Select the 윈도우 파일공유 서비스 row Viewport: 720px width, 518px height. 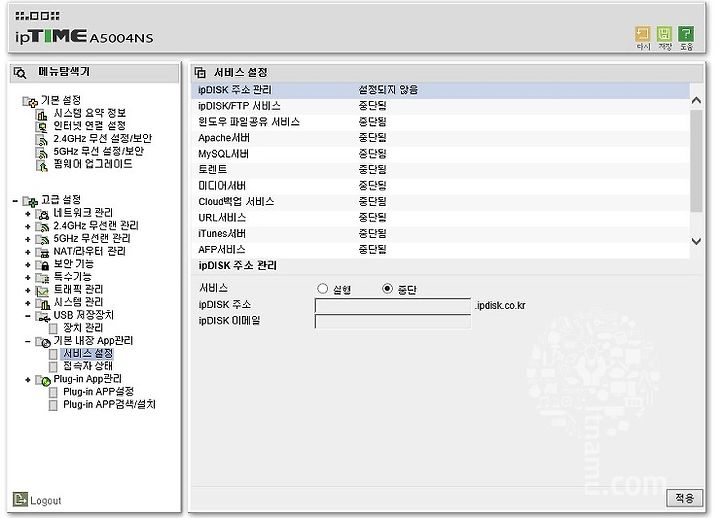pyautogui.click(x=440, y=122)
